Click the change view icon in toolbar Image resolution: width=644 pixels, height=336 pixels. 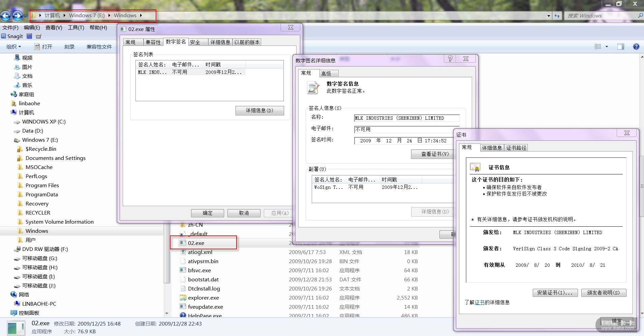click(x=598, y=47)
